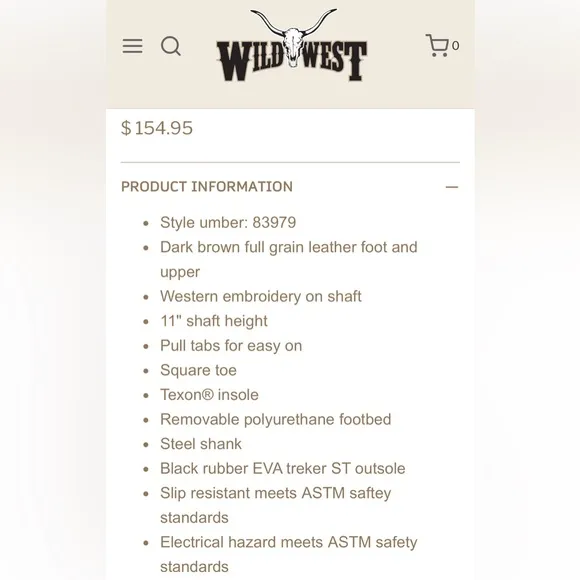Select the 'Pull tabs for easy on' item
The height and width of the screenshot is (580, 580).
click(x=231, y=346)
